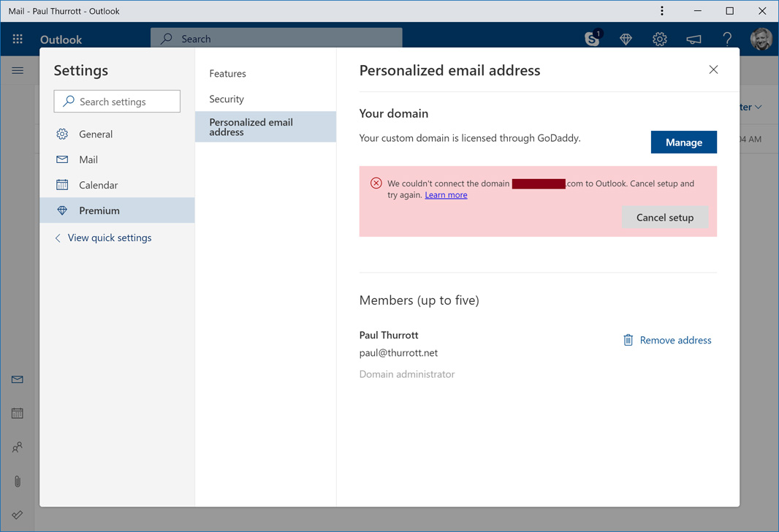Follow the Learn more link
779x532 pixels.
click(446, 195)
